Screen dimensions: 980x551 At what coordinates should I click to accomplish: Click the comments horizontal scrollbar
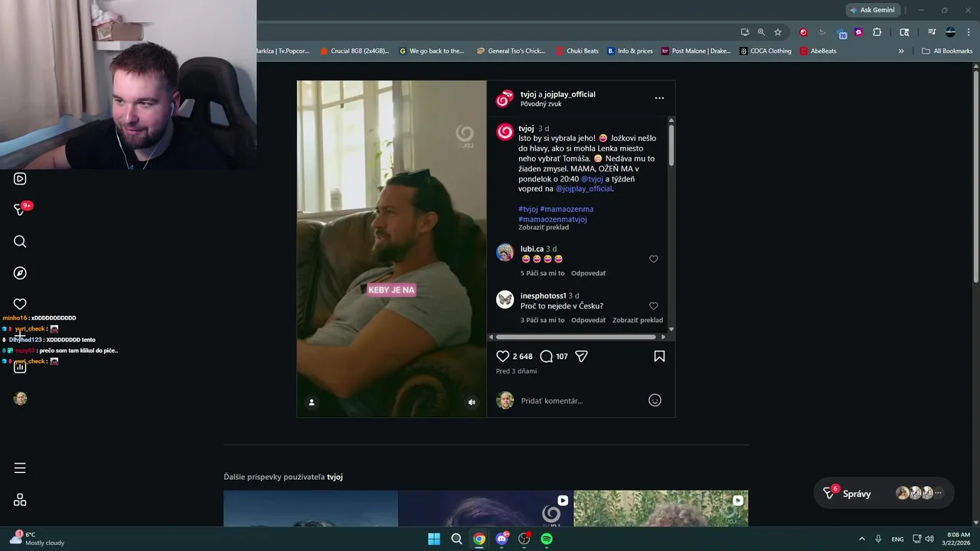(576, 337)
